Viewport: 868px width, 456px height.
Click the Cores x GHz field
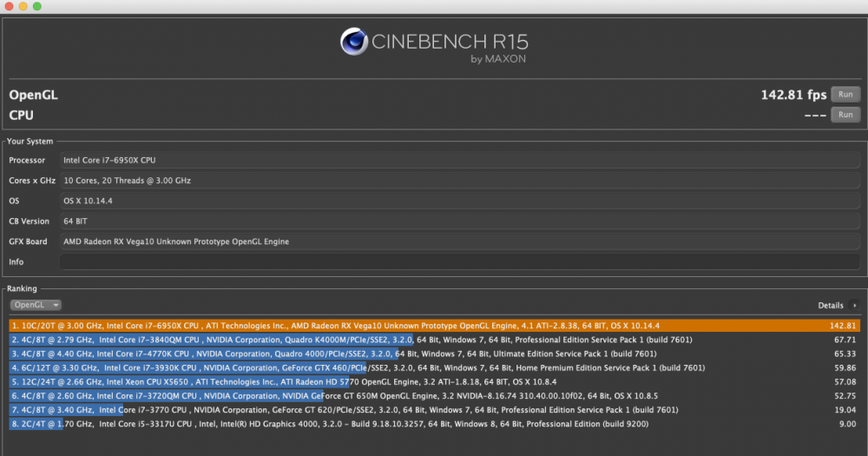coord(460,181)
